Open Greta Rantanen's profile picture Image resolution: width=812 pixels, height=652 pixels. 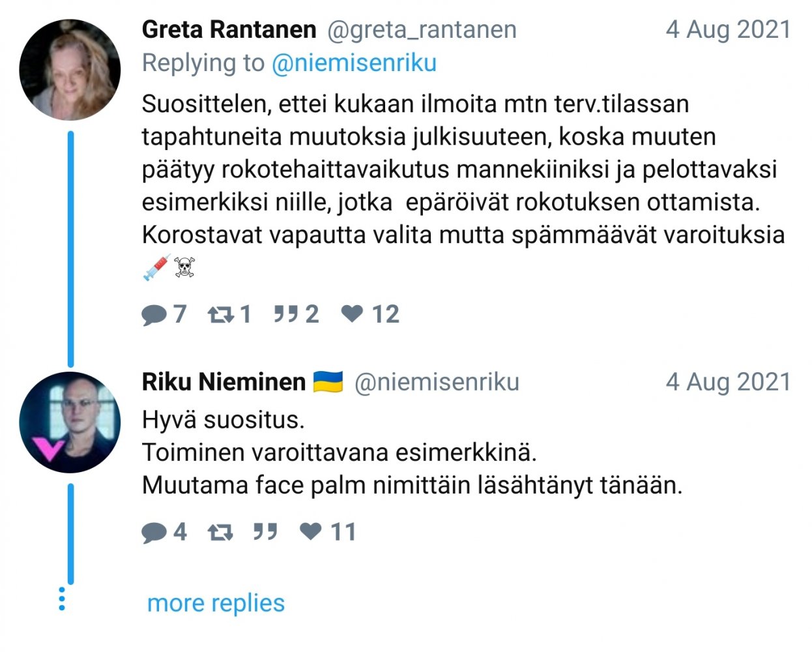70,70
